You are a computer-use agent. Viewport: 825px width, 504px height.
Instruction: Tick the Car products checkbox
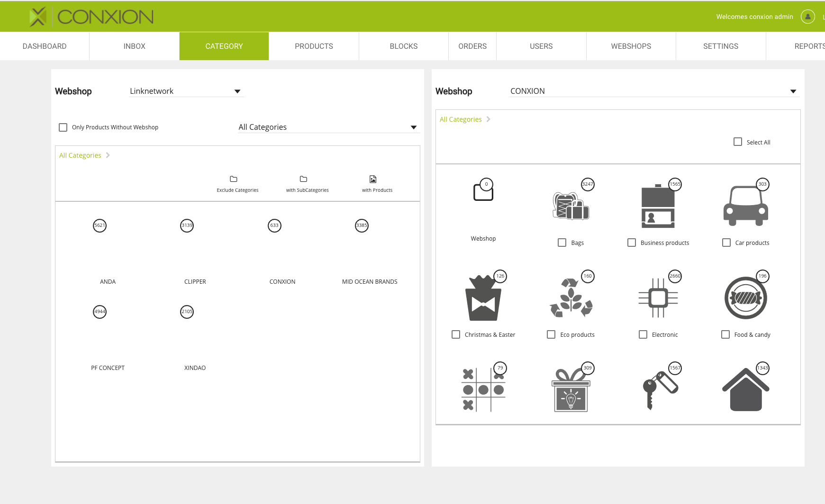click(726, 243)
